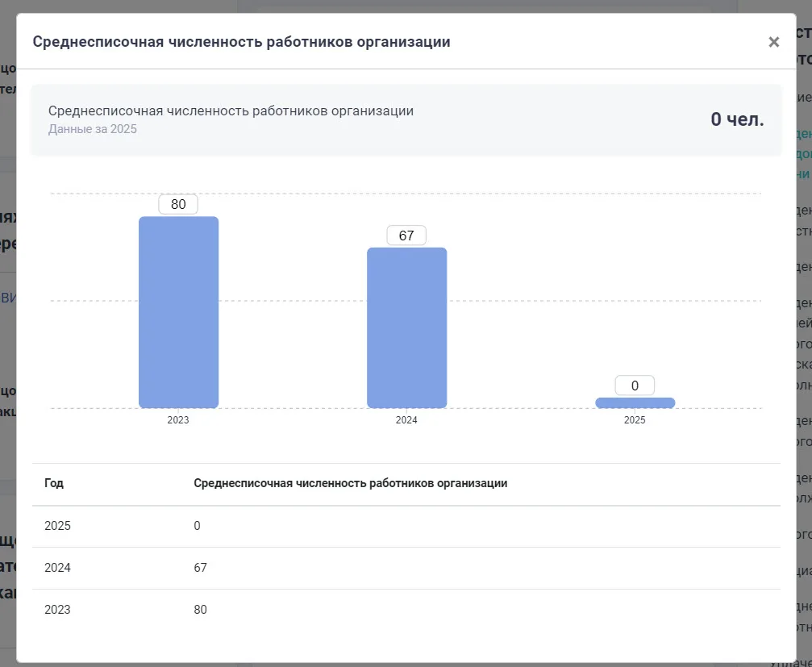Select the 80 value label above bar
Image resolution: width=812 pixels, height=667 pixels.
click(178, 204)
